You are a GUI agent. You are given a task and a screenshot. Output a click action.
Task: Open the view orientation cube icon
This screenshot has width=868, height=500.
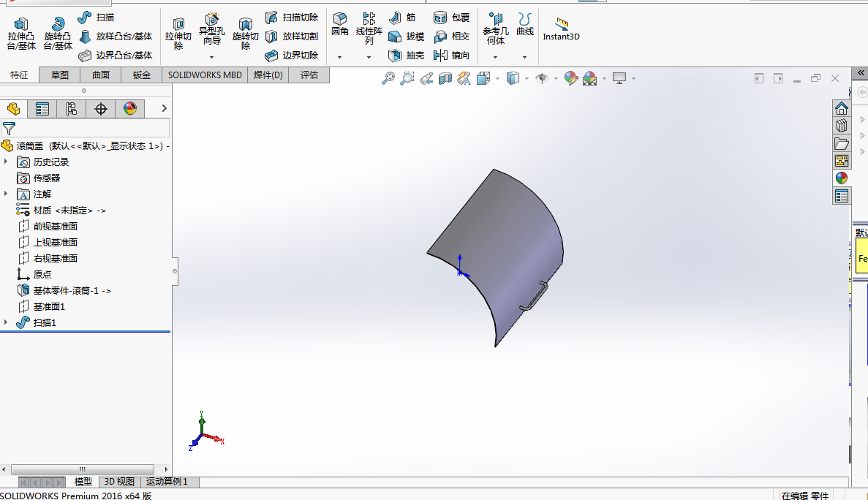tap(483, 78)
